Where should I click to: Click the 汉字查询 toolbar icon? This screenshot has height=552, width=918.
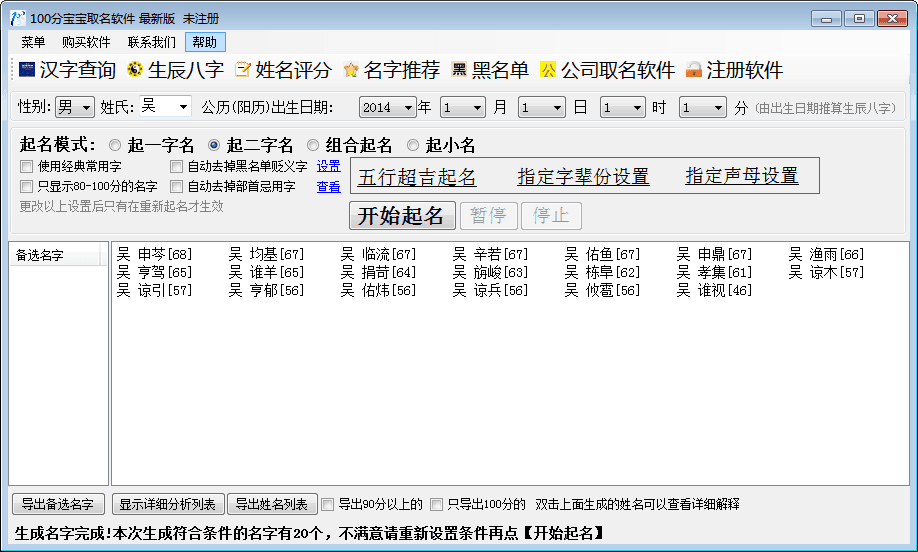27,70
